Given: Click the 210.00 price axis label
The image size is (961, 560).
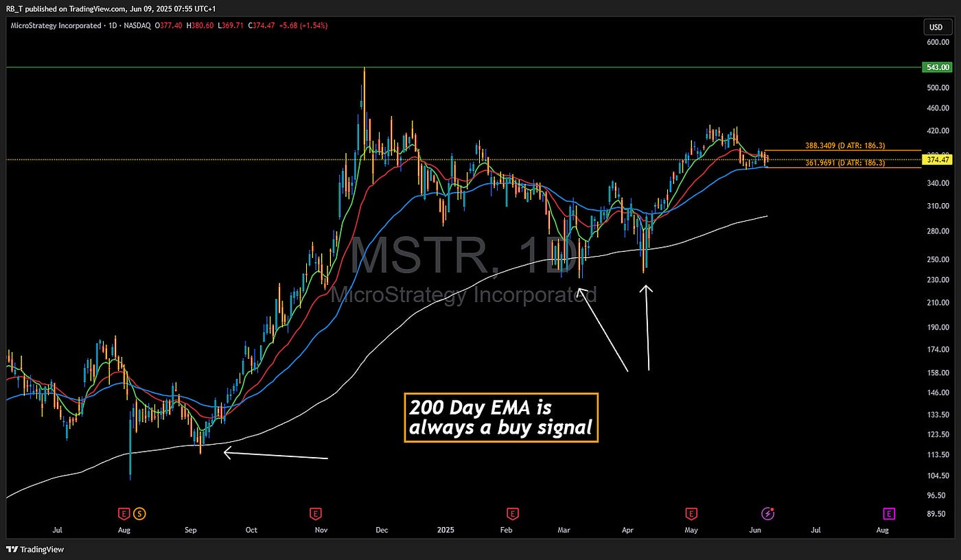Looking at the screenshot, I should 938,302.
